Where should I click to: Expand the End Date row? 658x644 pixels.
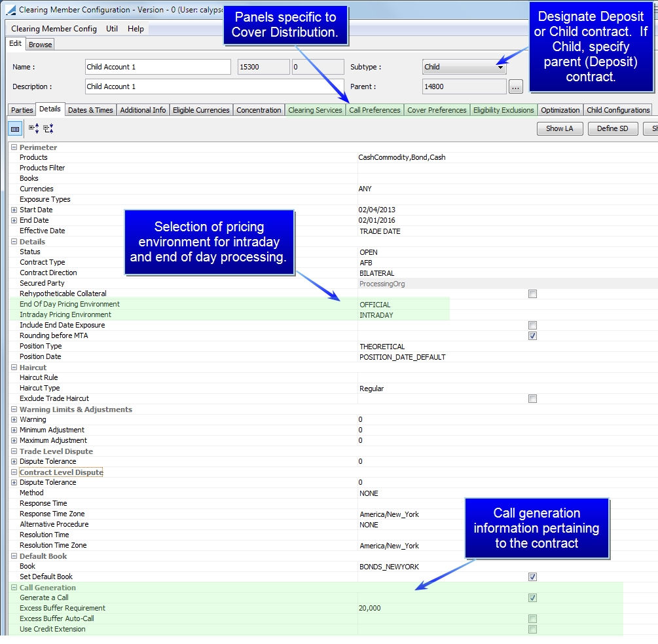[x=14, y=220]
